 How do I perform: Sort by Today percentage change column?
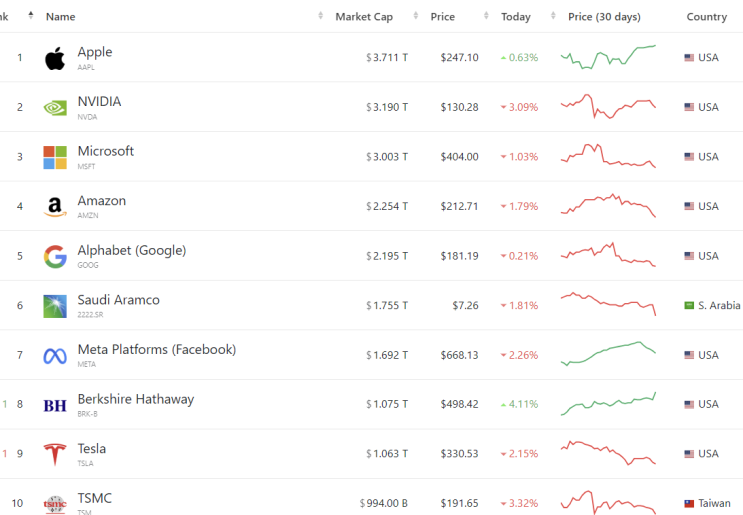516,17
